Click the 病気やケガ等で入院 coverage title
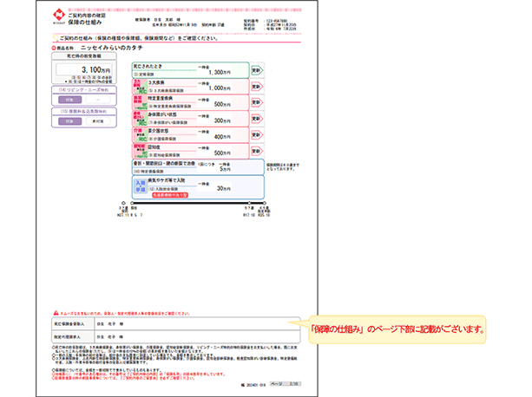 pyautogui.click(x=167, y=180)
